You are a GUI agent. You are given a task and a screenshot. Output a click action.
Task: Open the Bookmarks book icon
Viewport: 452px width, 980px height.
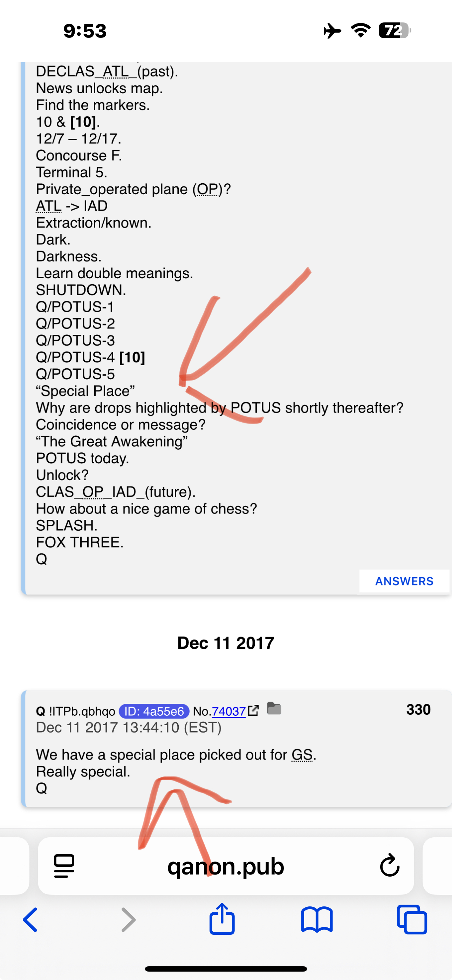(317, 919)
